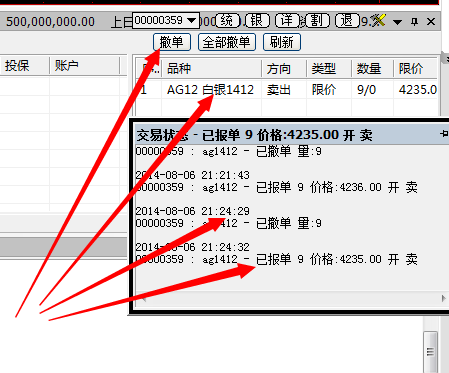Click the 统 rounded button
Screen dimensions: 449x373
(x=227, y=21)
